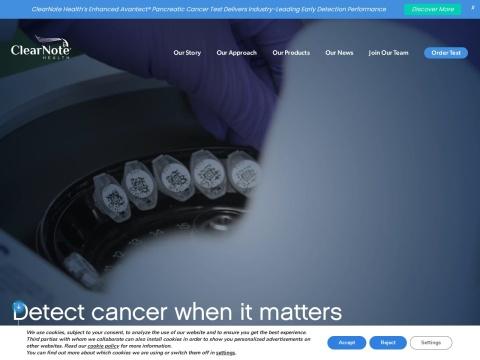
Task: Dismiss the top announcement banner
Action: click(473, 8)
